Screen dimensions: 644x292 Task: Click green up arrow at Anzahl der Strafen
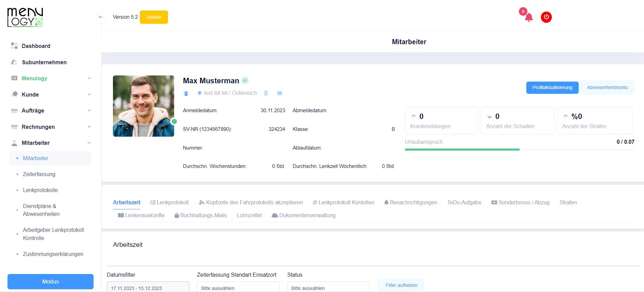click(x=565, y=116)
